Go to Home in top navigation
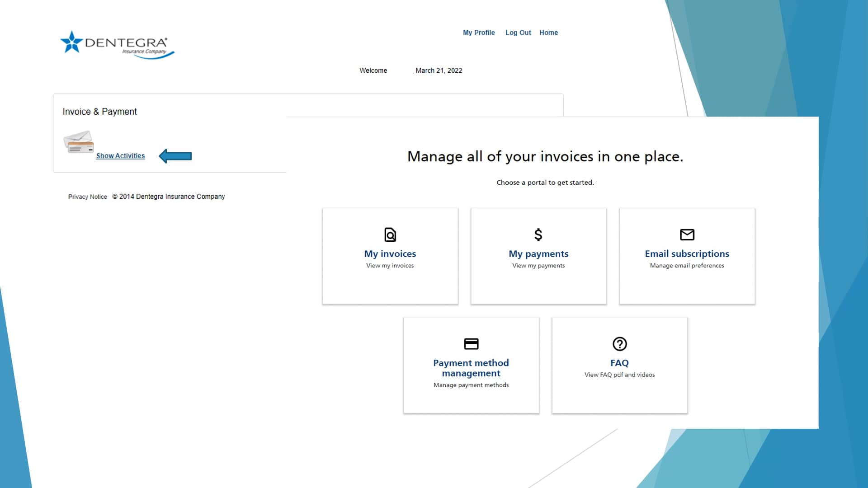This screenshot has height=488, width=868. 548,33
